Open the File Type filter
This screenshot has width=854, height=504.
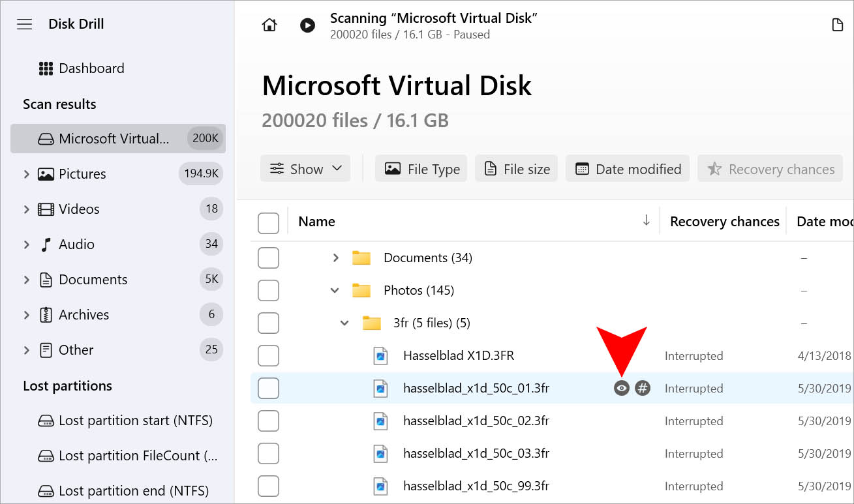point(421,168)
